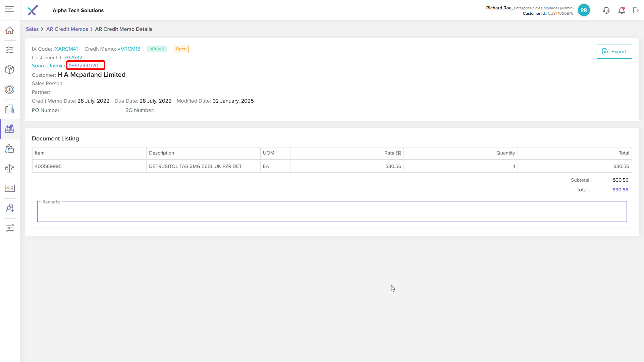The width and height of the screenshot is (644, 362).
Task: Open customer ID 392532 link
Action: click(x=73, y=58)
